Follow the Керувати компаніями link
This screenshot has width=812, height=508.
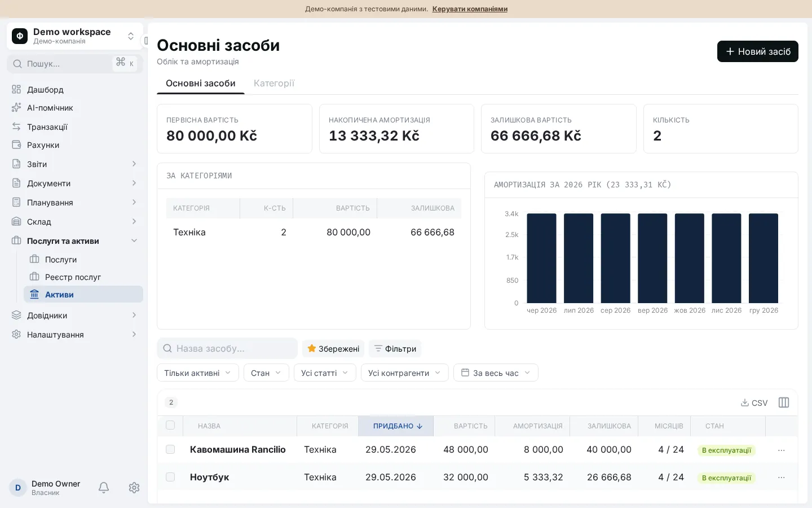(x=470, y=9)
